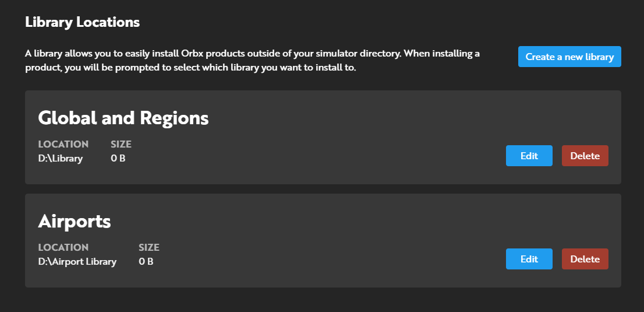Click SIZE label under Airports
This screenshot has height=312, width=644.
tap(149, 247)
